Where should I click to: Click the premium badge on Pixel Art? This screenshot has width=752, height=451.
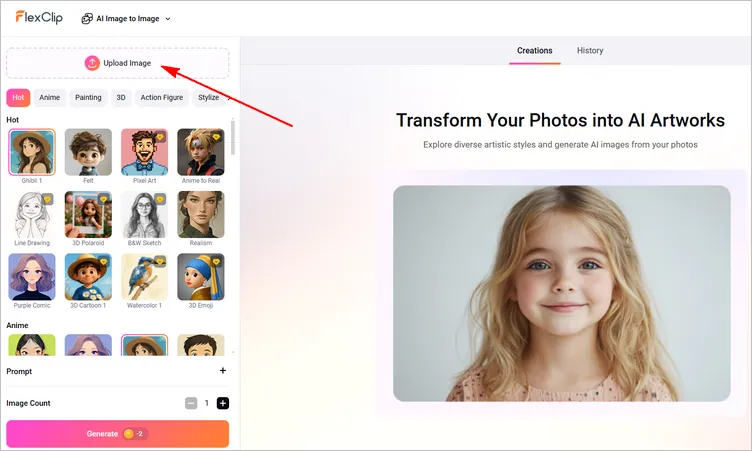point(160,137)
